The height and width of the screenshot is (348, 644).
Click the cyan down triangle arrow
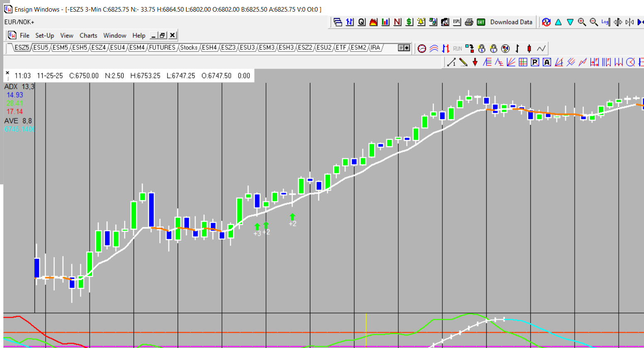tap(570, 22)
